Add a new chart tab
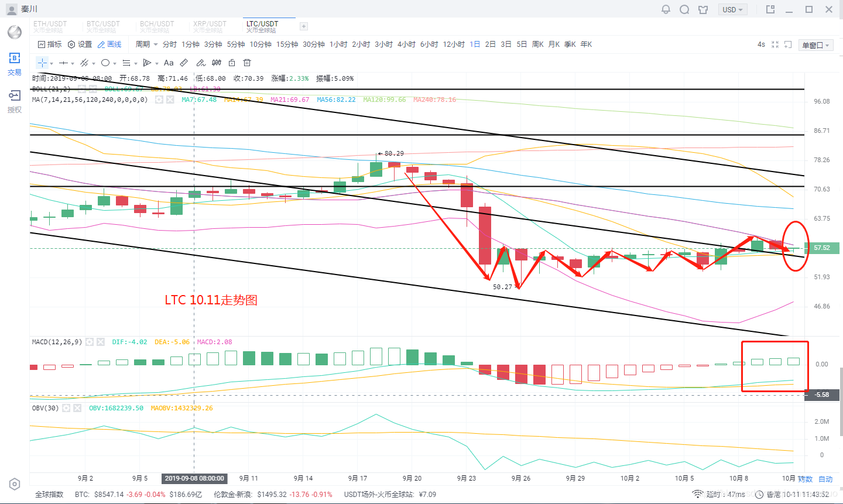The height and width of the screenshot is (504, 843). pos(303,26)
